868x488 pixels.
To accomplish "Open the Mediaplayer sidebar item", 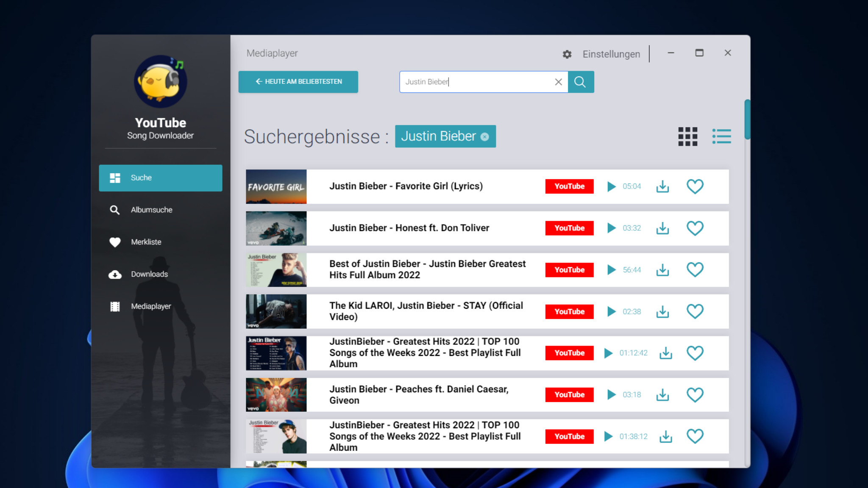I will [151, 306].
